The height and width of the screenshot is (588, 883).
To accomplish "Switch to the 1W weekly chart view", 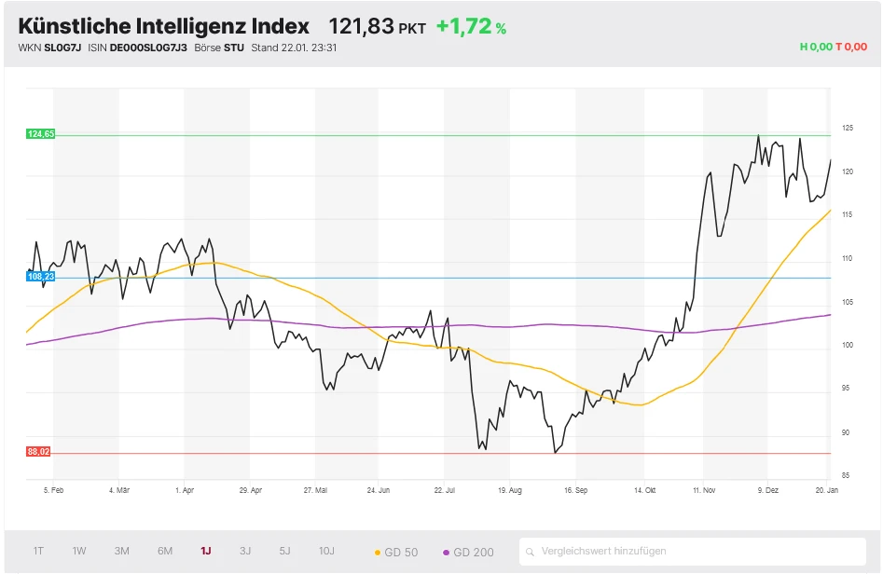I will pyautogui.click(x=79, y=552).
